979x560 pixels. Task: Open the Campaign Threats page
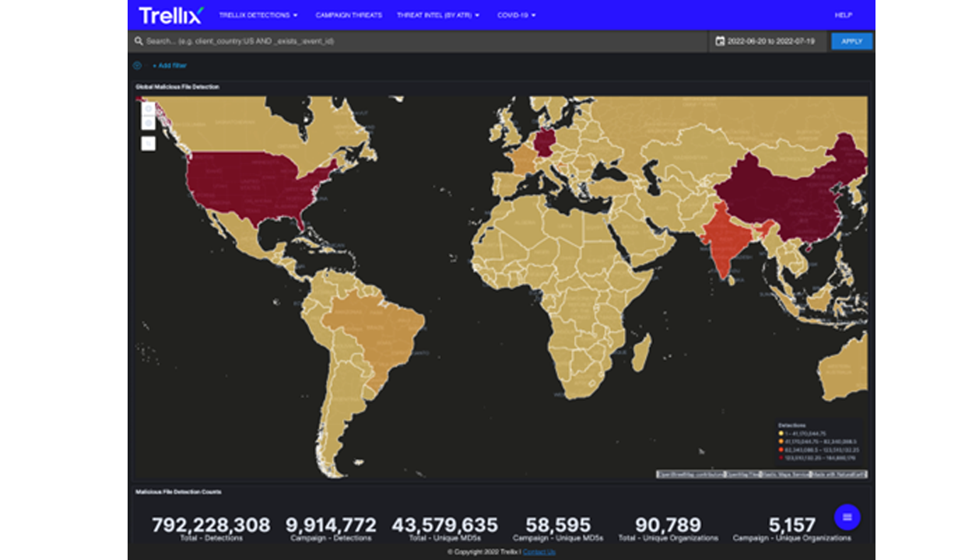349,15
